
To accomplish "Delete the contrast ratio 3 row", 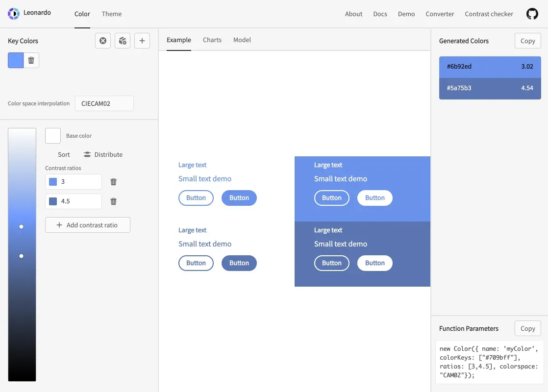I will pyautogui.click(x=114, y=182).
